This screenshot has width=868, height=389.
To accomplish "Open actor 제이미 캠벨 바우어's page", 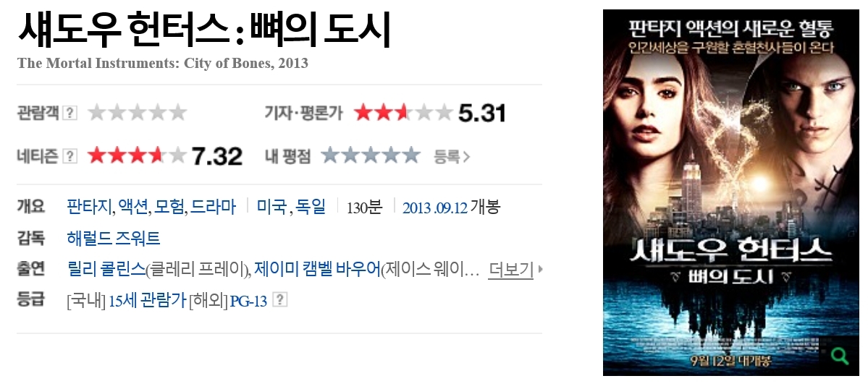I will (318, 269).
